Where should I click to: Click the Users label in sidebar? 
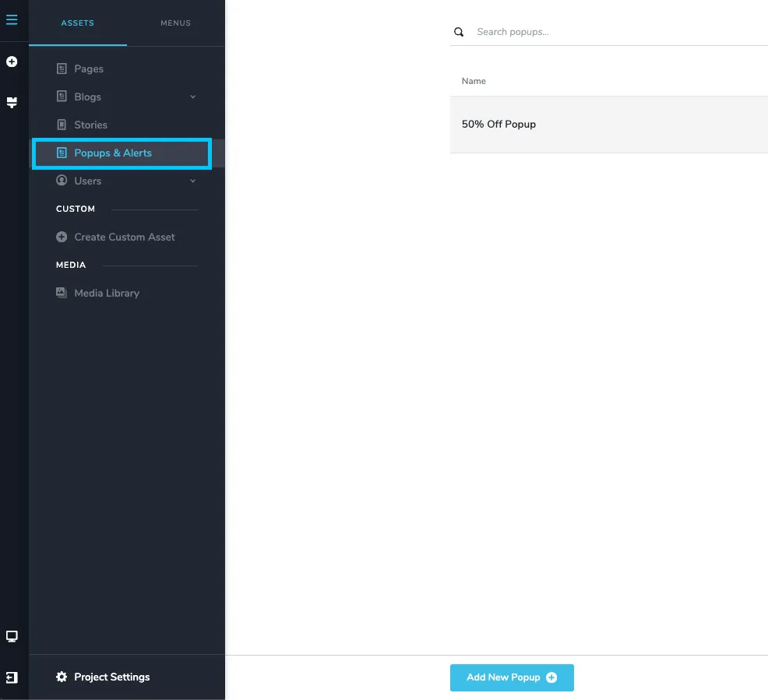[x=88, y=181]
